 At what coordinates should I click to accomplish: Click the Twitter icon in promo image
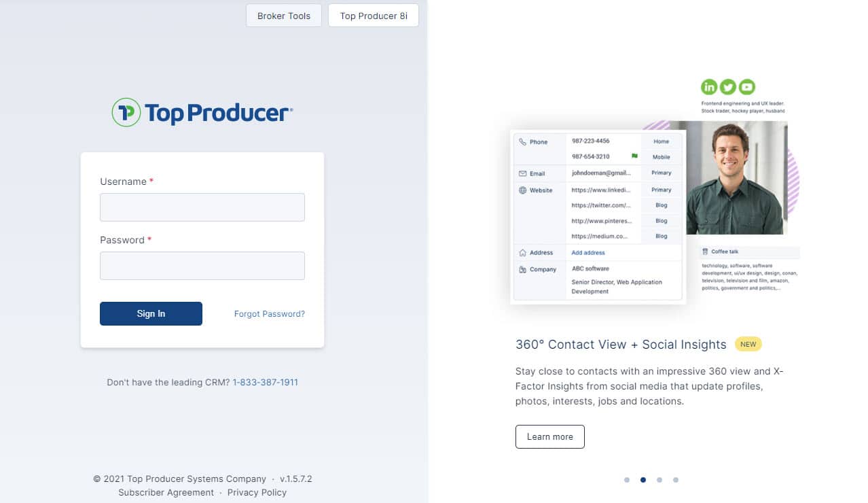728,86
